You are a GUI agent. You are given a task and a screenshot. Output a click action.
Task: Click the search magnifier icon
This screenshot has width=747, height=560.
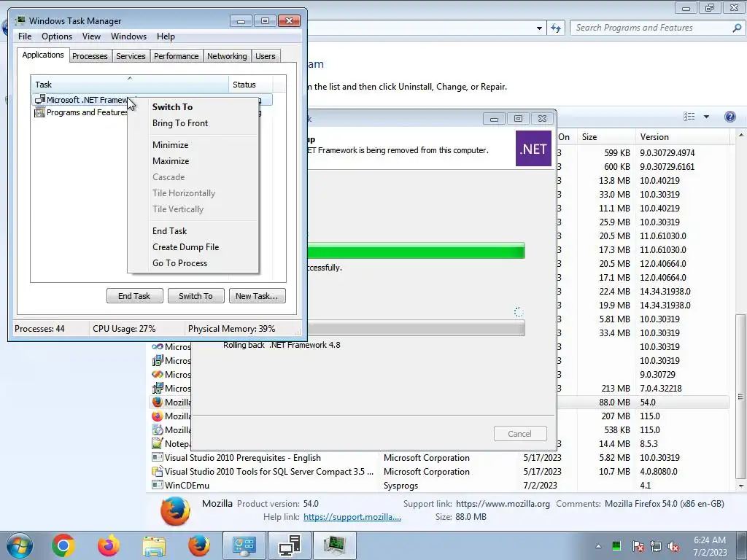coord(737,28)
